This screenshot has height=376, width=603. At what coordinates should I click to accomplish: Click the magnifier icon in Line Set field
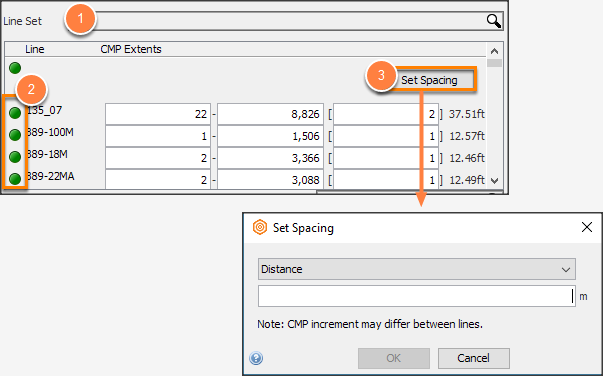(x=493, y=21)
